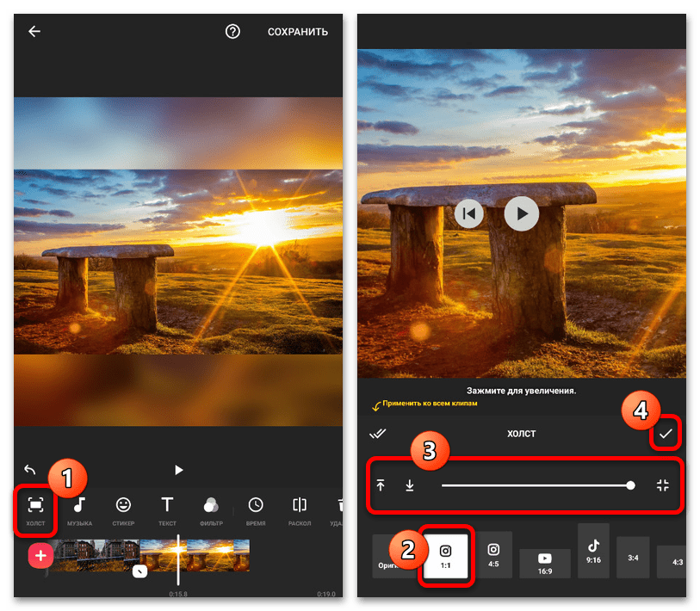Confirm canvas changes with the checkmark
Screen dimensions: 700x611
pyautogui.click(x=666, y=434)
